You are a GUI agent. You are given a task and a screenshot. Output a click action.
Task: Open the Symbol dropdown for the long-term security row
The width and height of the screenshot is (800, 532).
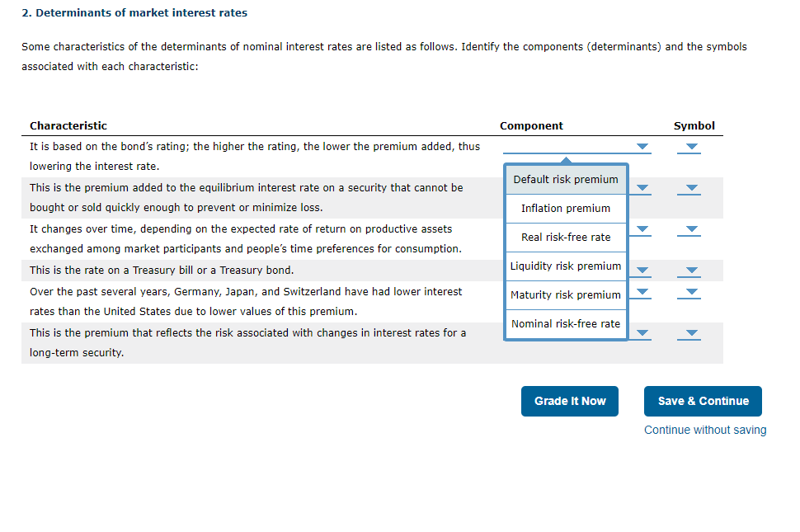pyautogui.click(x=689, y=333)
